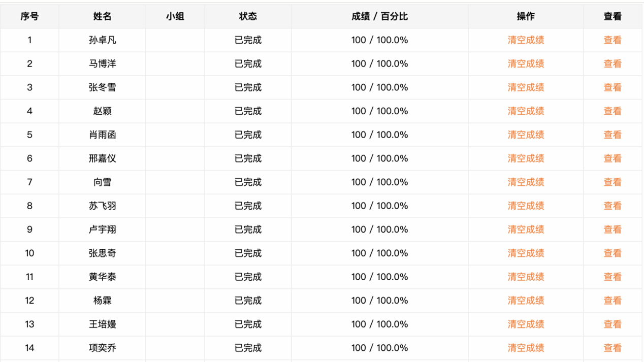Clear the score for 孙卓凡
Viewport: 644px width, 362px height.
pyautogui.click(x=526, y=40)
